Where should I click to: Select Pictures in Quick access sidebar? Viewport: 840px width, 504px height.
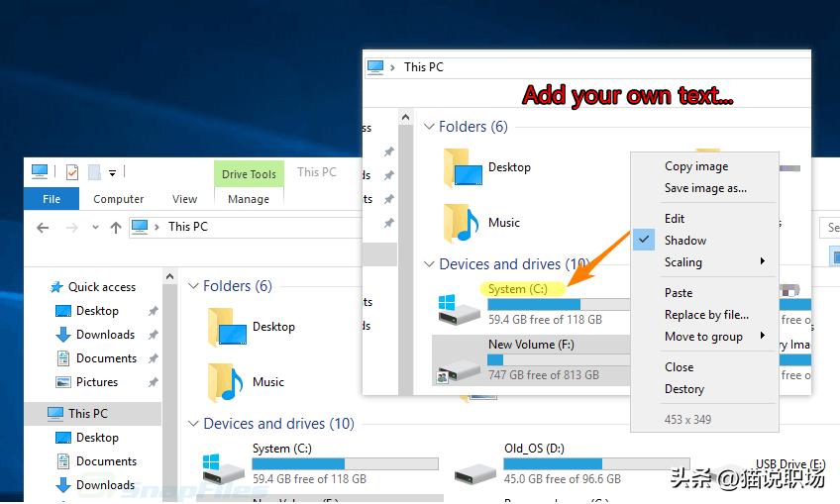[x=96, y=382]
